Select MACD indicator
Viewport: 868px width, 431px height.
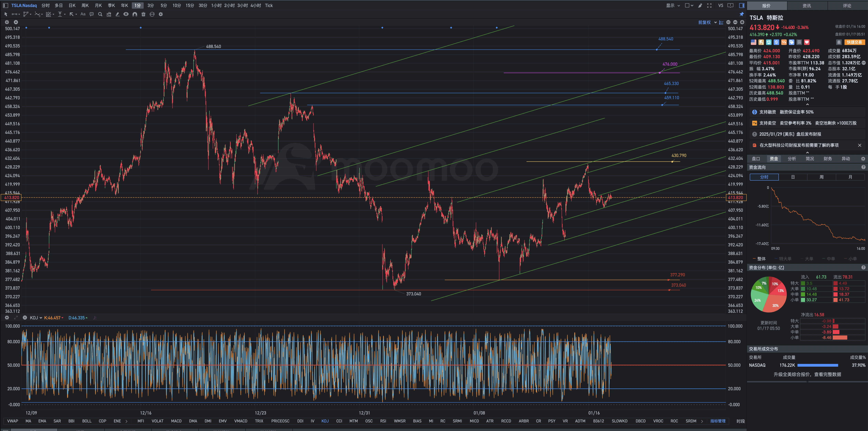176,421
